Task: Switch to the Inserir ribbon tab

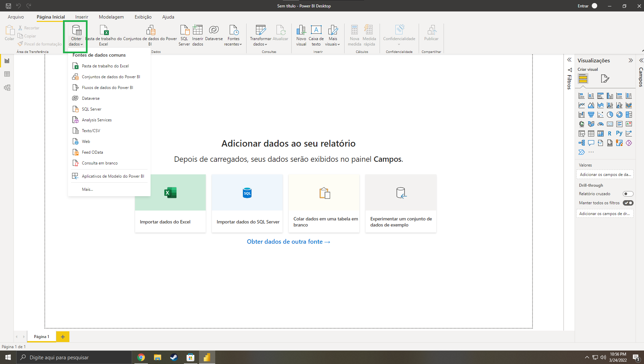Action: click(x=82, y=17)
